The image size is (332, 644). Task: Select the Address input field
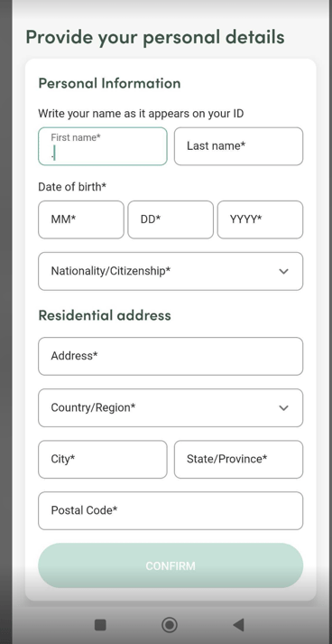tap(171, 356)
